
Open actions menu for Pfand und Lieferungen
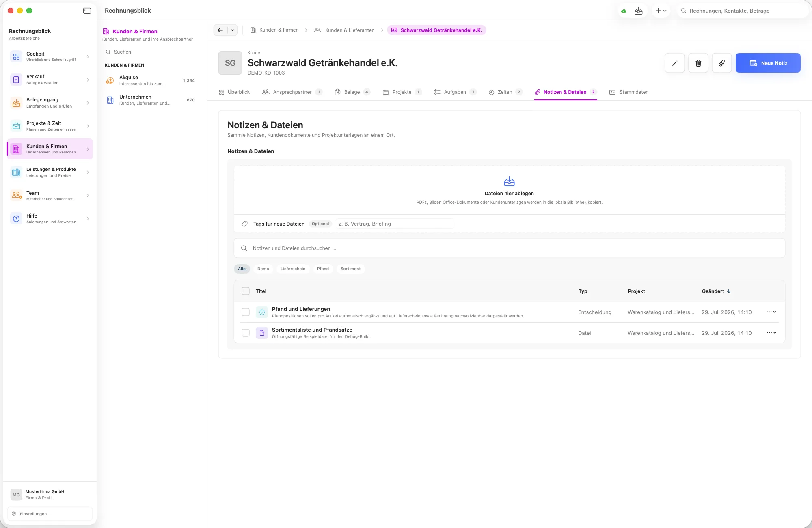[x=771, y=312]
